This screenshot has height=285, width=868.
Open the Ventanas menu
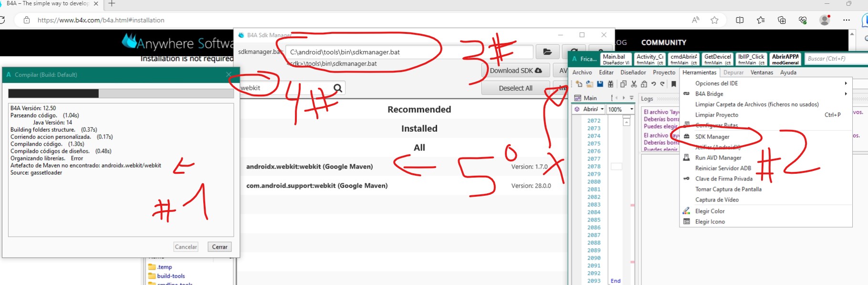[762, 73]
